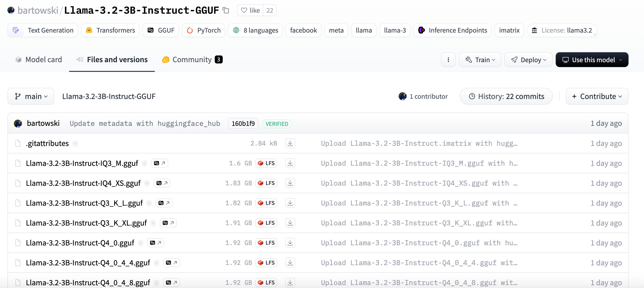This screenshot has height=288, width=644.
Task: Select the Text Generation tag
Action: click(43, 30)
